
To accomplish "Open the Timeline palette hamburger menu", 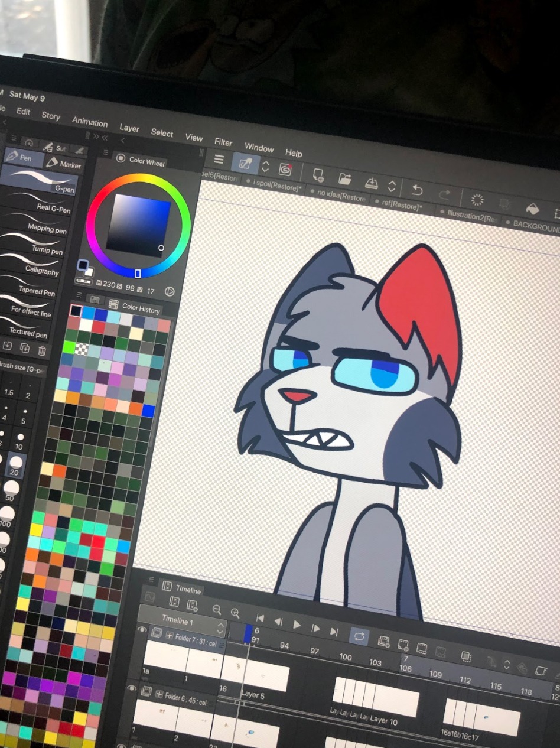I will pyautogui.click(x=151, y=580).
